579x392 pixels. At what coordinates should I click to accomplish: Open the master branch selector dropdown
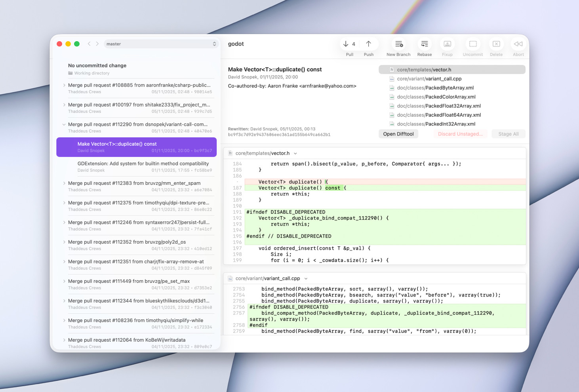[x=162, y=44]
